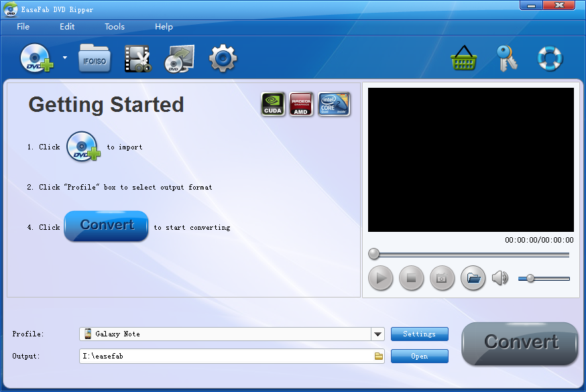Open the gear options icon
The width and height of the screenshot is (586, 392).
223,58
